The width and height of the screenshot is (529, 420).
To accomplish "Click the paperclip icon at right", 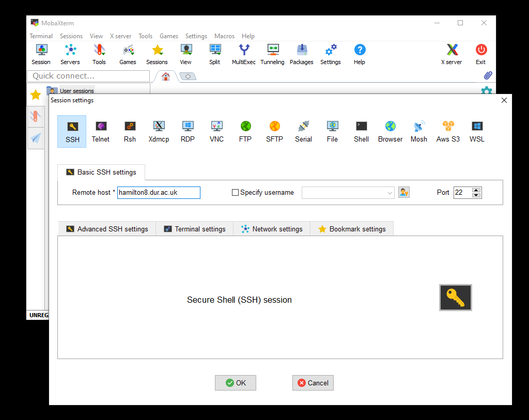I will point(488,75).
